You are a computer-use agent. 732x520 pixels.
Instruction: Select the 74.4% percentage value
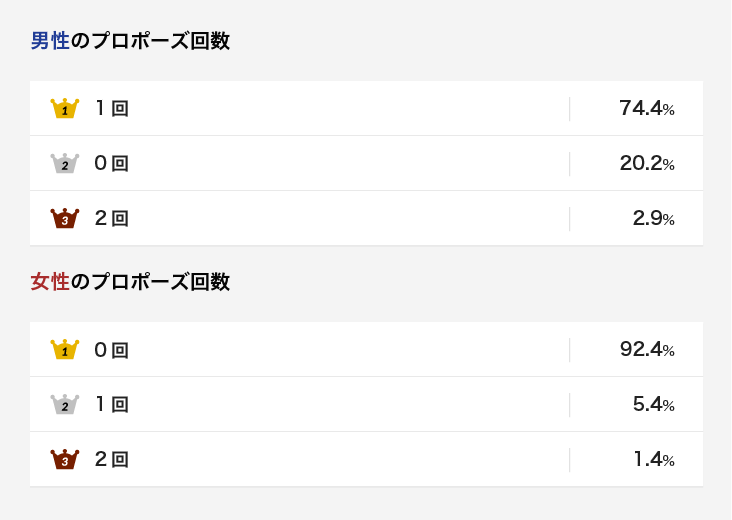(647, 108)
